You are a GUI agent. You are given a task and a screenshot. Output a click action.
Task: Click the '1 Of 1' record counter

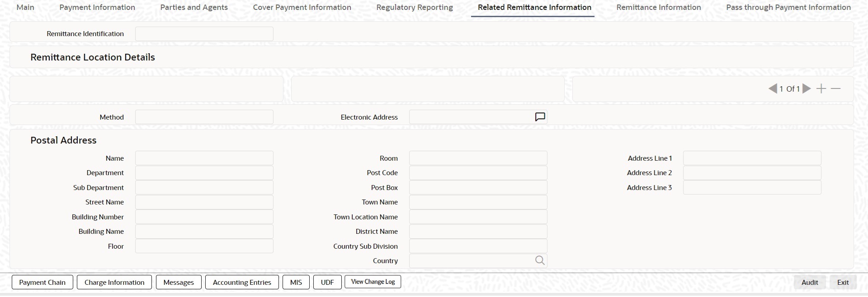point(789,89)
